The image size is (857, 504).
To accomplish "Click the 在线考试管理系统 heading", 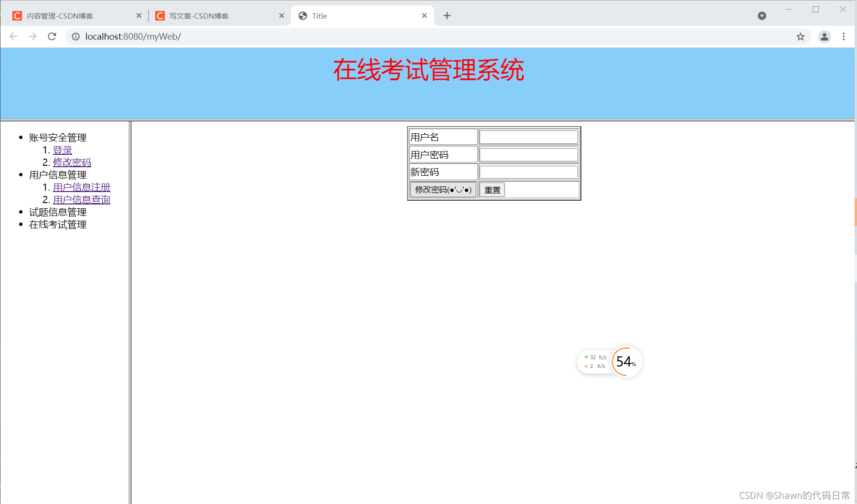I will (428, 70).
